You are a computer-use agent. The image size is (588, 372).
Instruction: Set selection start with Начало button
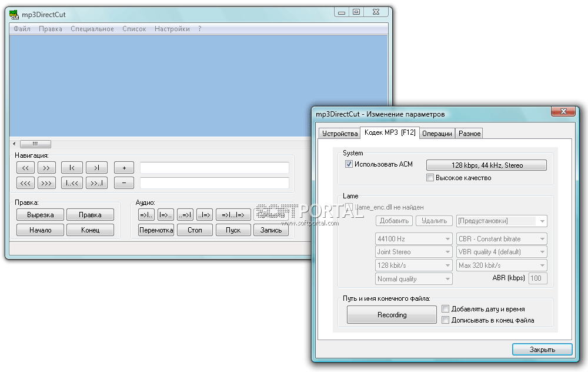click(41, 230)
